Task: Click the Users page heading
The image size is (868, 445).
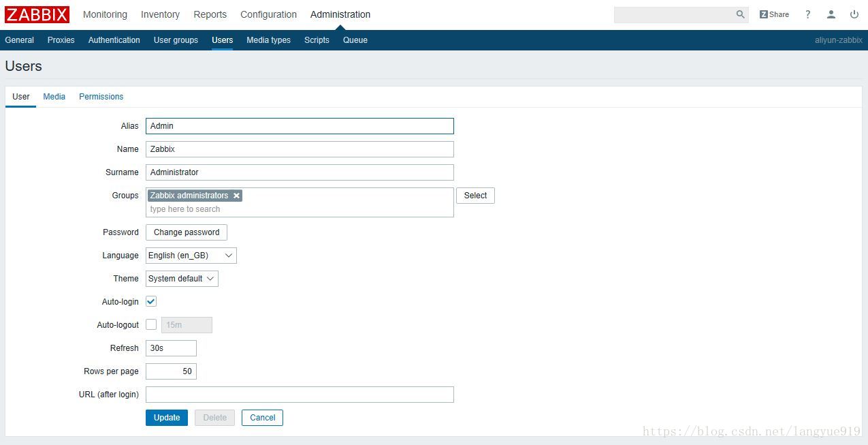Action: click(23, 66)
